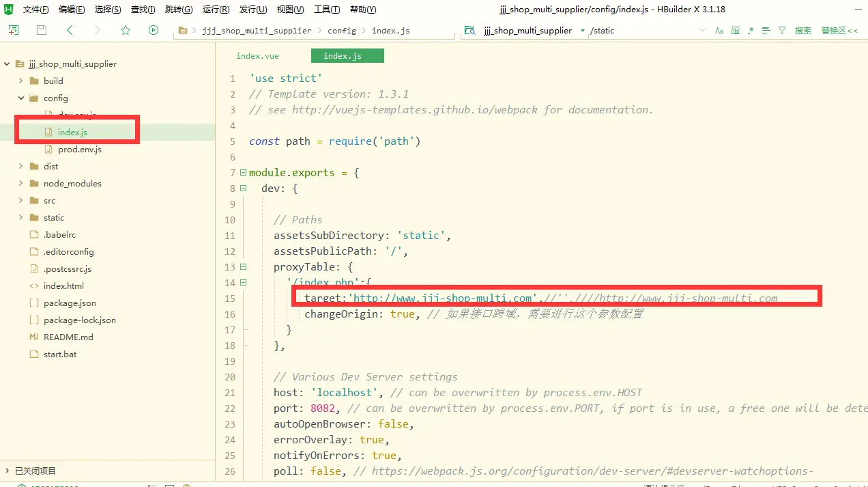
Task: Open the 选择(S) menu
Action: [x=108, y=10]
